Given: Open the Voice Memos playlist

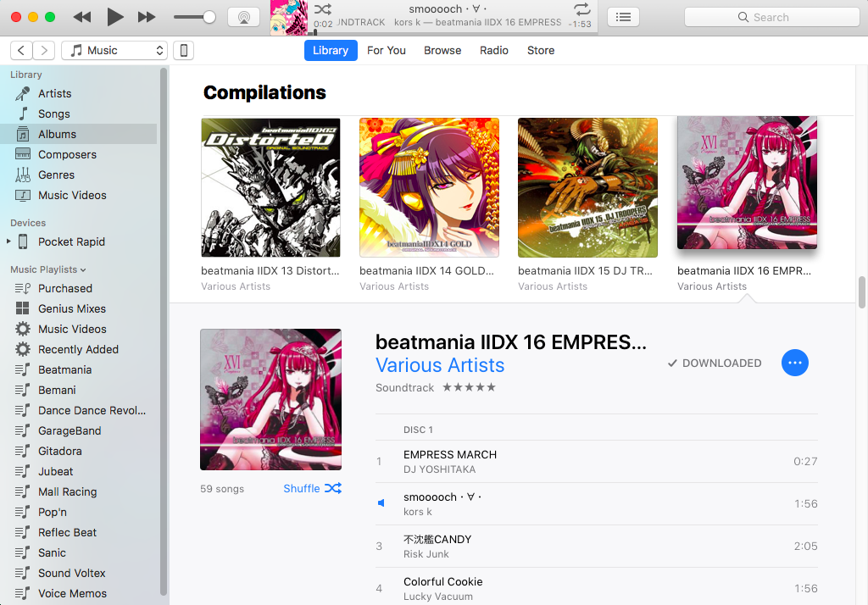Looking at the screenshot, I should click(x=79, y=593).
